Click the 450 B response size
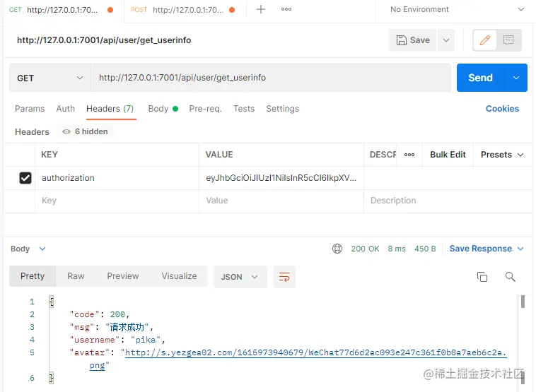536x392 pixels. [x=425, y=249]
